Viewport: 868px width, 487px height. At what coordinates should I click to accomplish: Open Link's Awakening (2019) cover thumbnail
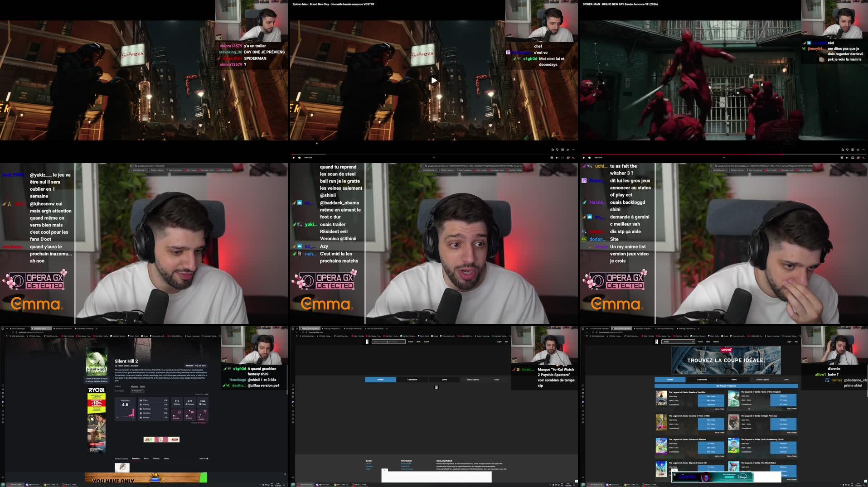click(734, 445)
